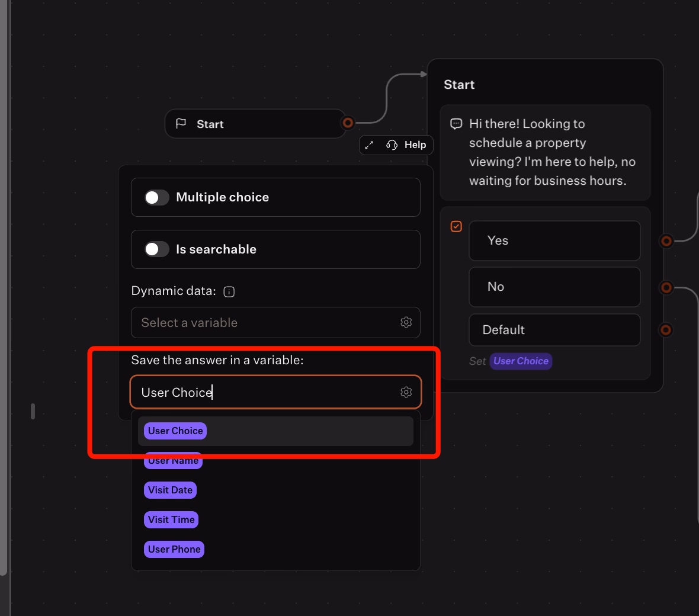Click the orange checkbox icon beside Yes
Viewport: 699px width, 616px height.
click(456, 226)
